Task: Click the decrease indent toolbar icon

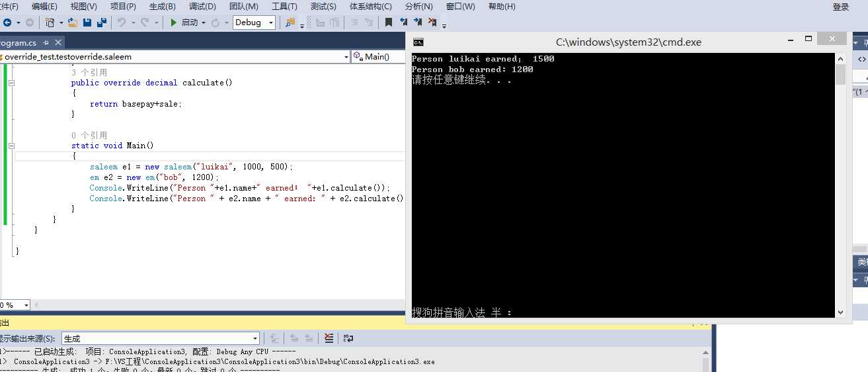Action: [x=321, y=23]
